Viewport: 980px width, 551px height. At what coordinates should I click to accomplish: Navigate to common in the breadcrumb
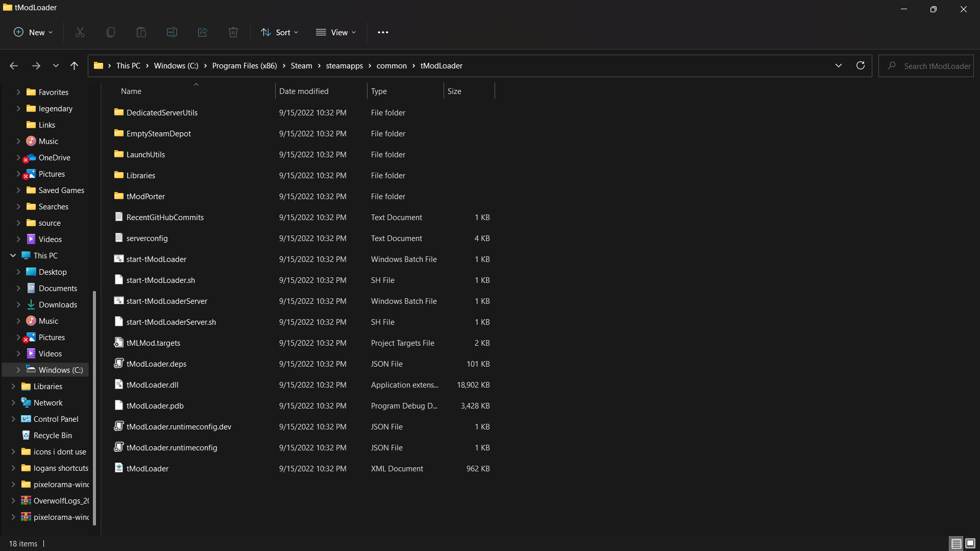(391, 66)
